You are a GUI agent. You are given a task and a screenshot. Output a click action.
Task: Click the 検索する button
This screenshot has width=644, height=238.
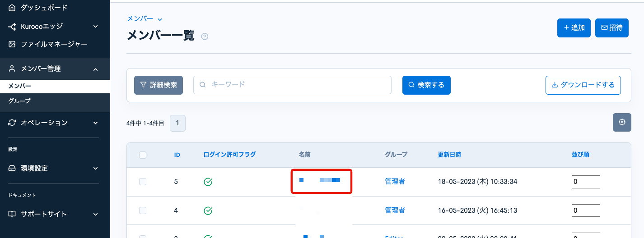coord(426,85)
